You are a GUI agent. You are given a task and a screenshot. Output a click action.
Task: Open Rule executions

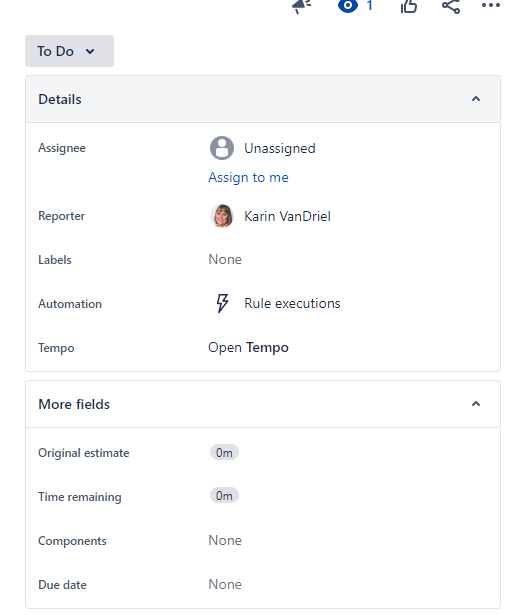(292, 303)
